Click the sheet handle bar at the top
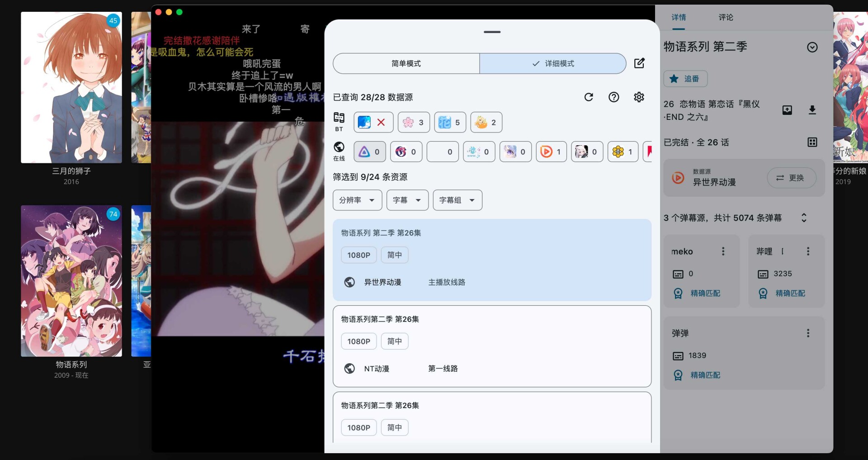 tap(492, 32)
